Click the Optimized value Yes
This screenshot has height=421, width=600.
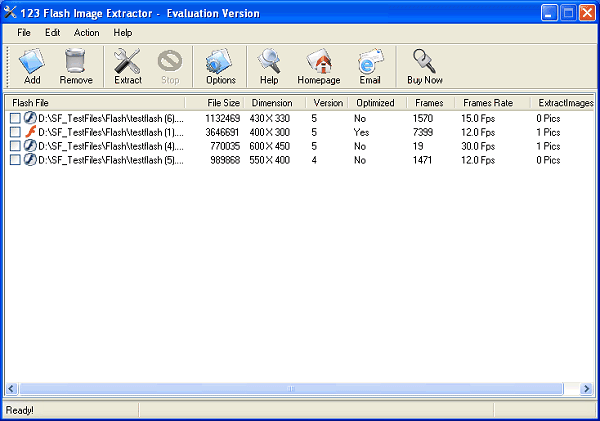coord(361,132)
